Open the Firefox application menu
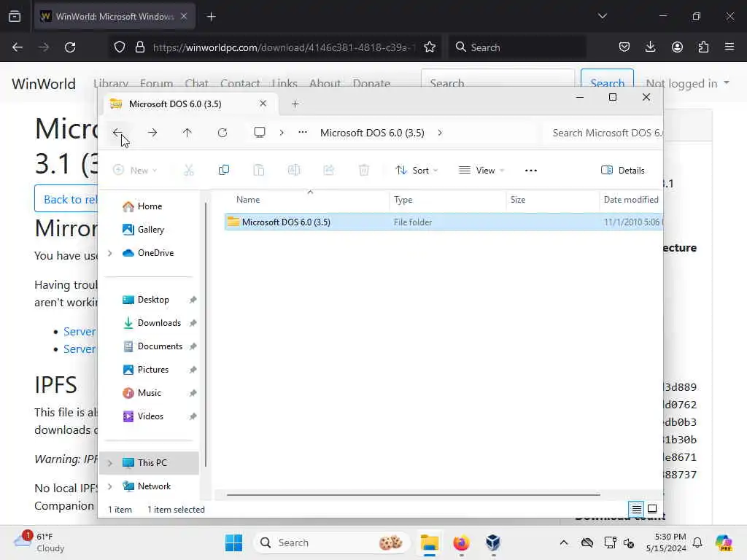The height and width of the screenshot is (560, 747). [729, 47]
